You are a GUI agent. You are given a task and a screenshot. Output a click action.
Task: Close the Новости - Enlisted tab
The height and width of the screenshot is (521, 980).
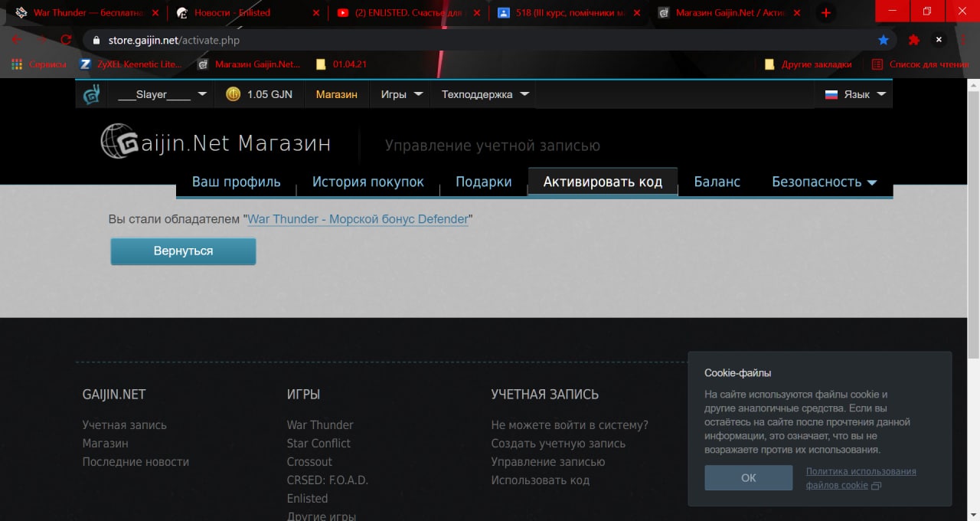pyautogui.click(x=316, y=13)
